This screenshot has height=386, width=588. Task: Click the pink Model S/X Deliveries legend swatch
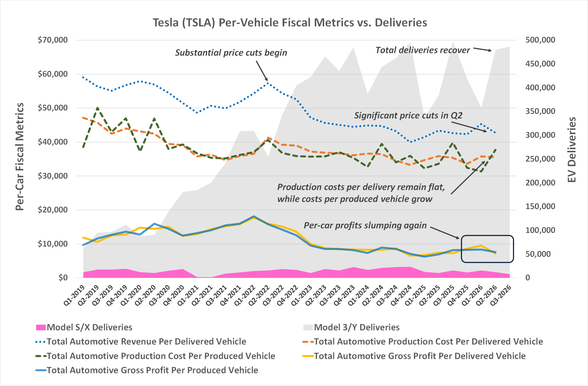click(41, 327)
